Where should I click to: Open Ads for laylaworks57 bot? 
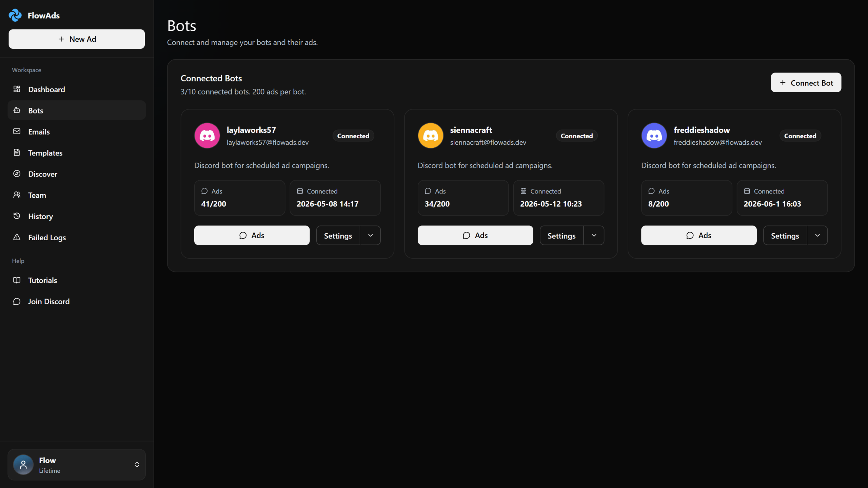252,236
